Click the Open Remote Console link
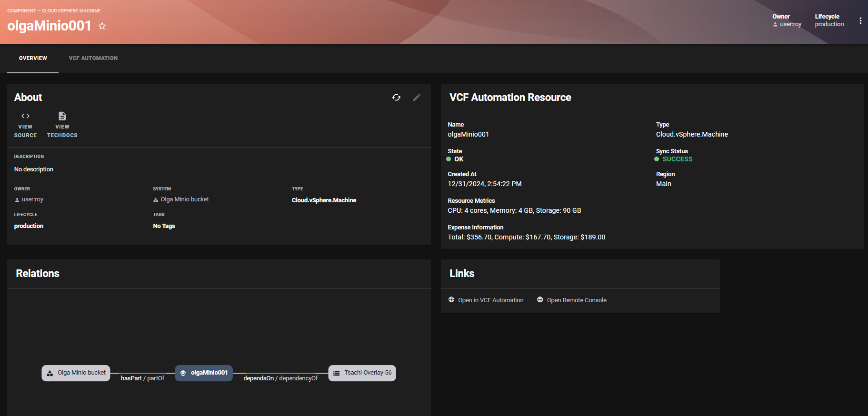Image resolution: width=868 pixels, height=416 pixels. click(x=577, y=300)
